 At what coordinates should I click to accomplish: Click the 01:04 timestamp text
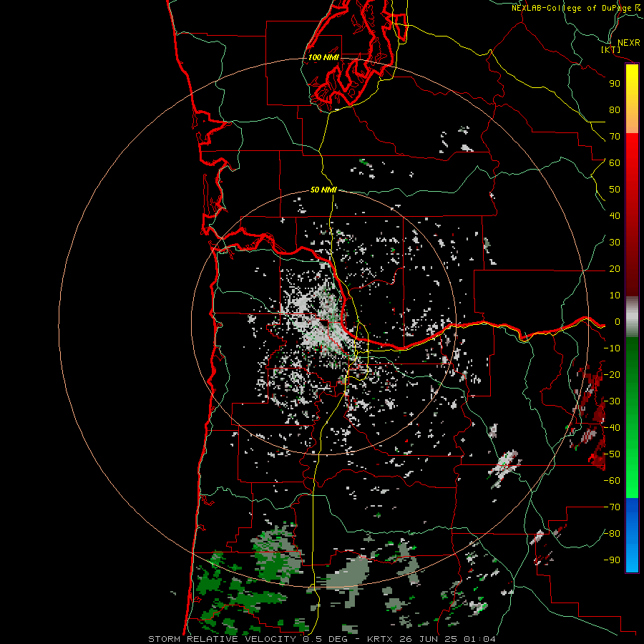[x=479, y=639]
